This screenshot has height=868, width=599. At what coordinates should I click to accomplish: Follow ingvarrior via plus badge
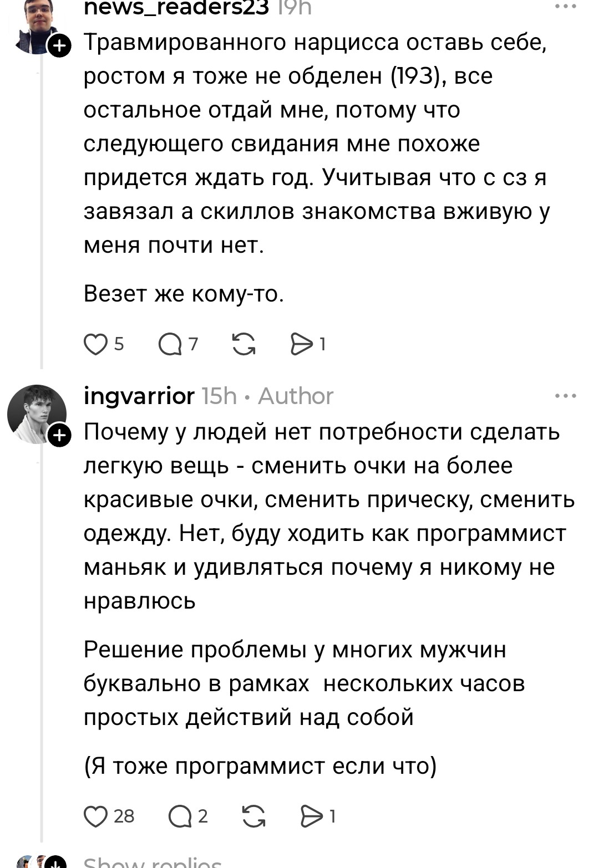pos(59,436)
